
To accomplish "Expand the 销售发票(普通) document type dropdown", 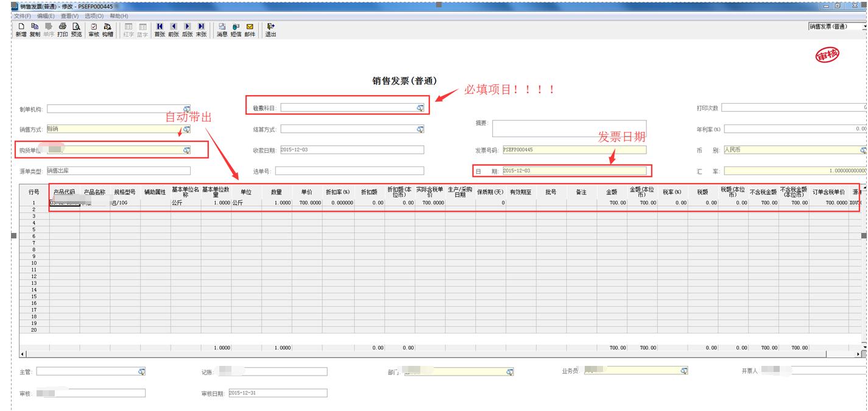I will point(864,27).
